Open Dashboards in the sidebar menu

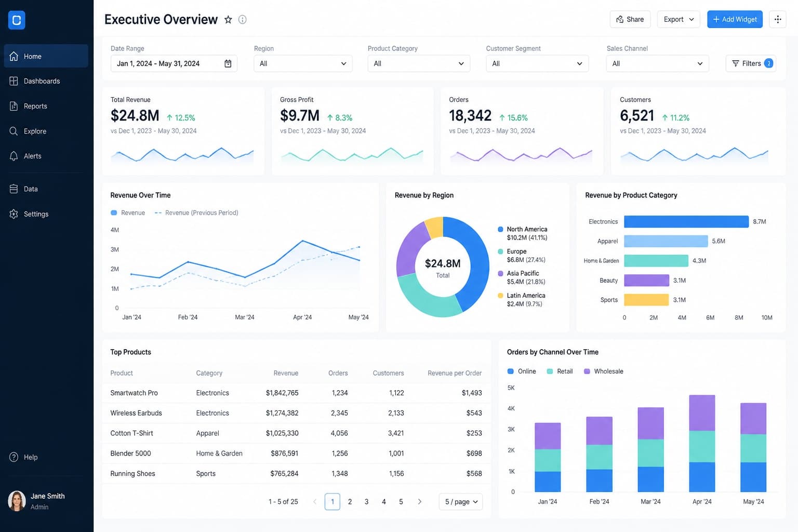pos(46,81)
